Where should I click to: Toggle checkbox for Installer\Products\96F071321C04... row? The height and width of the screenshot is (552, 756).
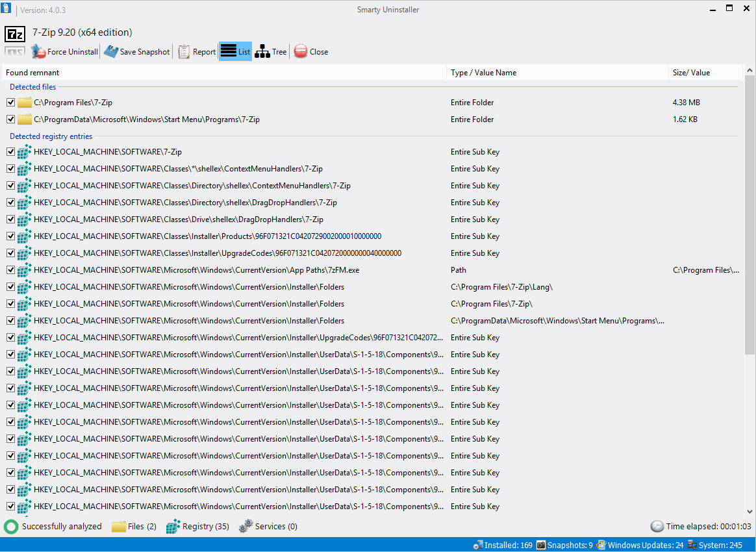[10, 236]
